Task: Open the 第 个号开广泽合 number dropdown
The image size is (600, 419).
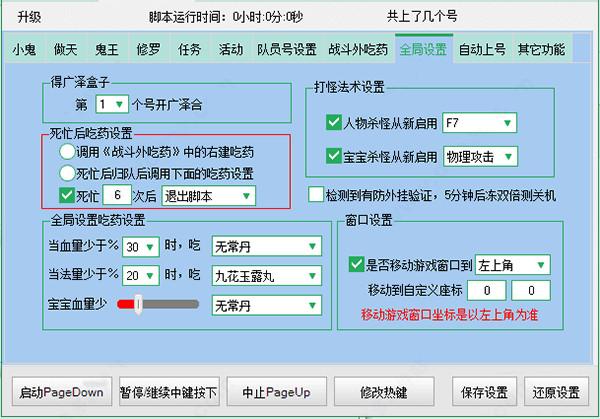Action: (x=112, y=104)
